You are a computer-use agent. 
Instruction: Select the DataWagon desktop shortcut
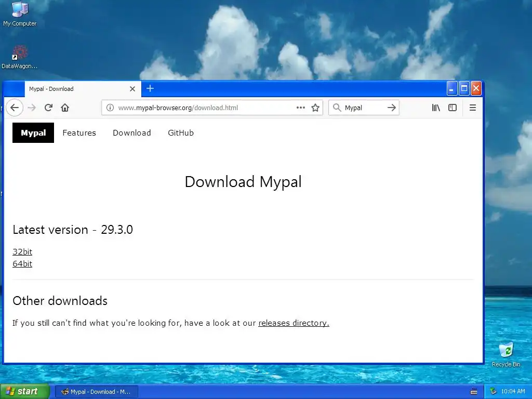19,57
